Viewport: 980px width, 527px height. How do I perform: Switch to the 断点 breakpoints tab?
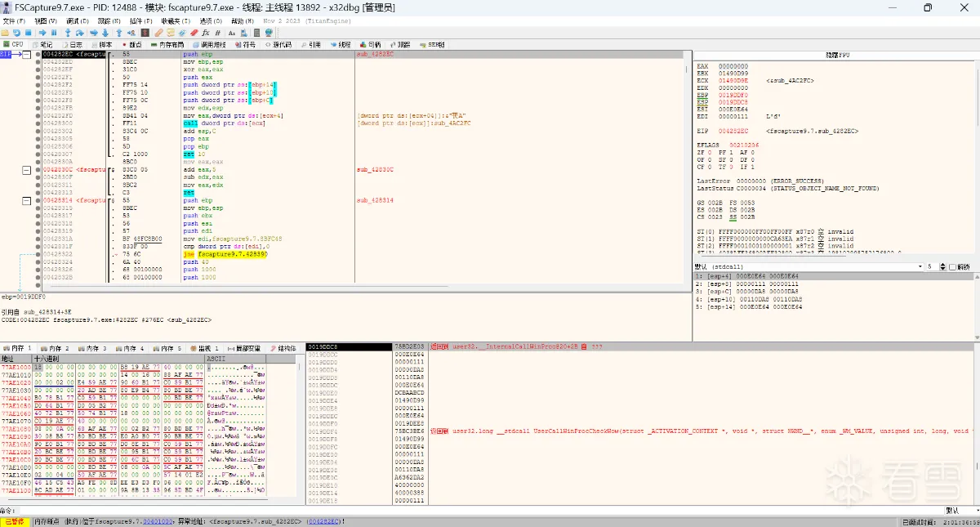[x=131, y=44]
